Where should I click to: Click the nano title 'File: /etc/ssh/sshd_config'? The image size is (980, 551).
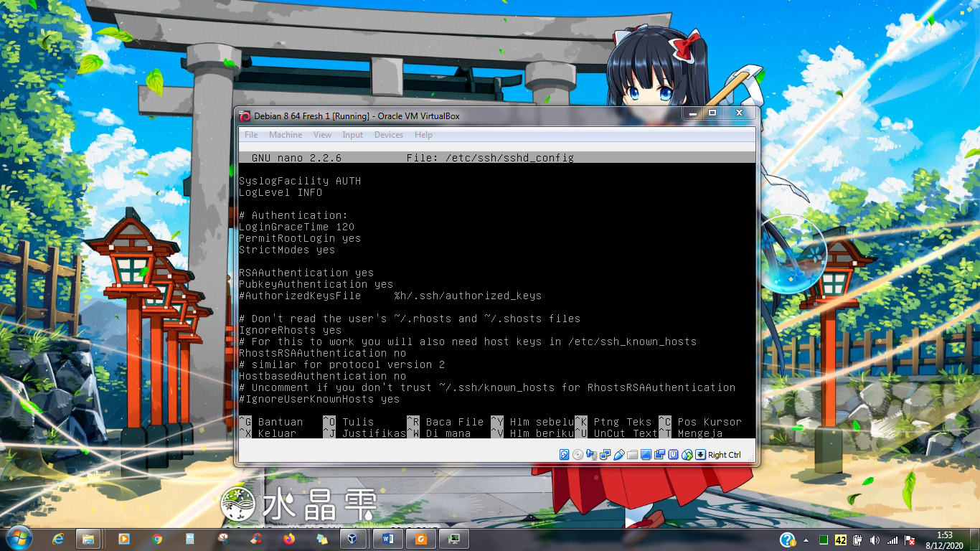(x=490, y=158)
